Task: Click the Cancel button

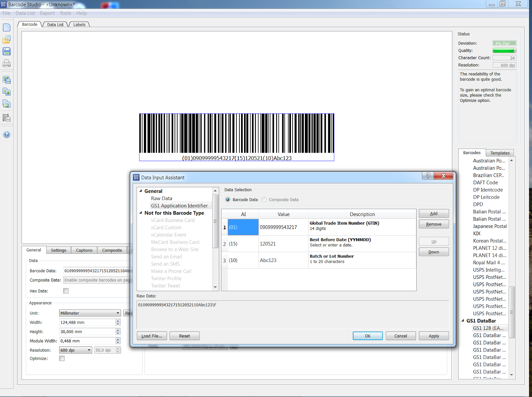Action: tap(401, 336)
